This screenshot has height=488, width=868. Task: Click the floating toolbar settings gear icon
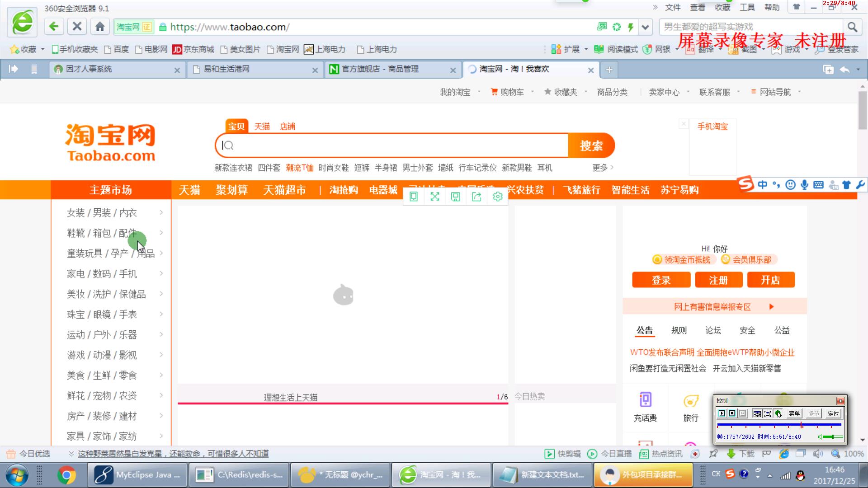[x=497, y=197]
